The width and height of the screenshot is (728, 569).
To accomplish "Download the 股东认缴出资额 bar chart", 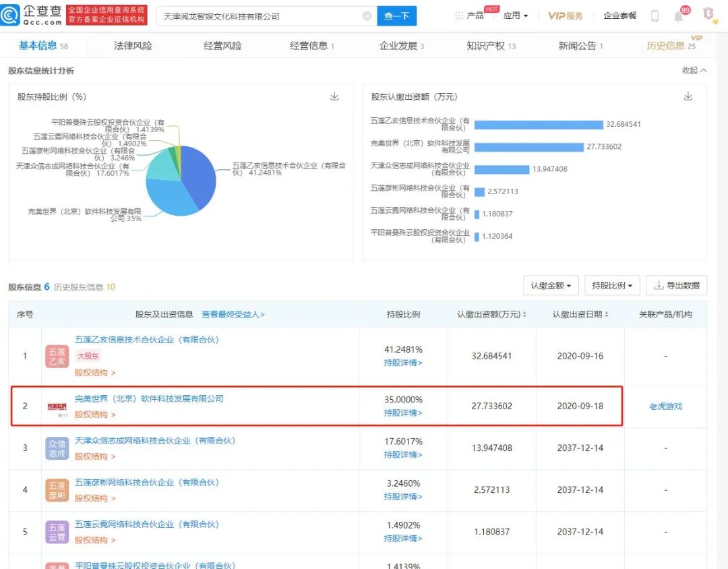I will coord(688,96).
